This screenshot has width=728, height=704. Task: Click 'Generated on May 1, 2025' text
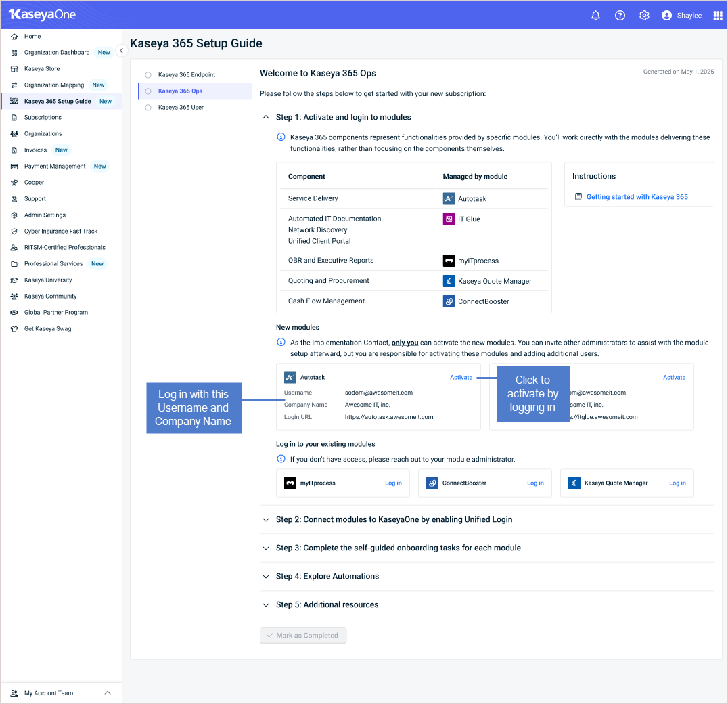point(679,72)
